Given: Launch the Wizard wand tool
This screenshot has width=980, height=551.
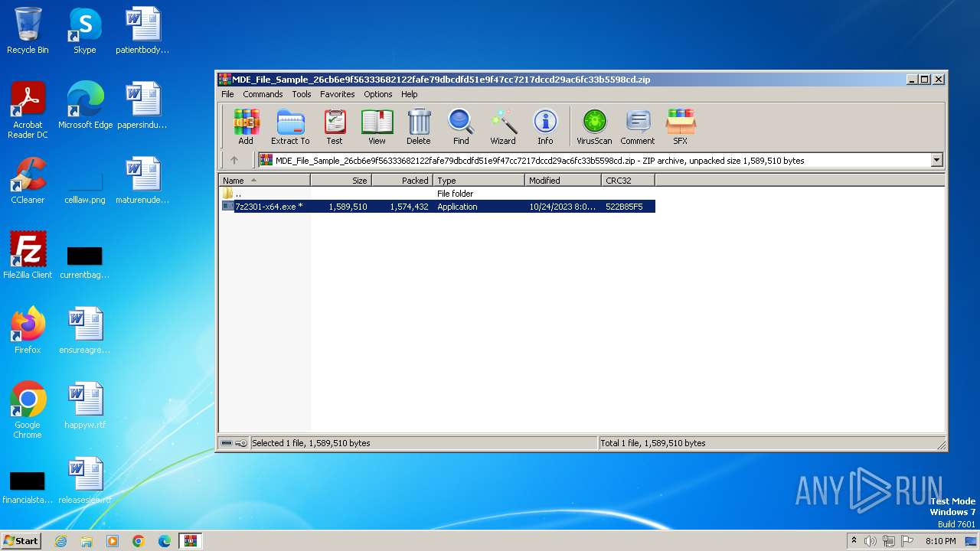Looking at the screenshot, I should [x=503, y=127].
